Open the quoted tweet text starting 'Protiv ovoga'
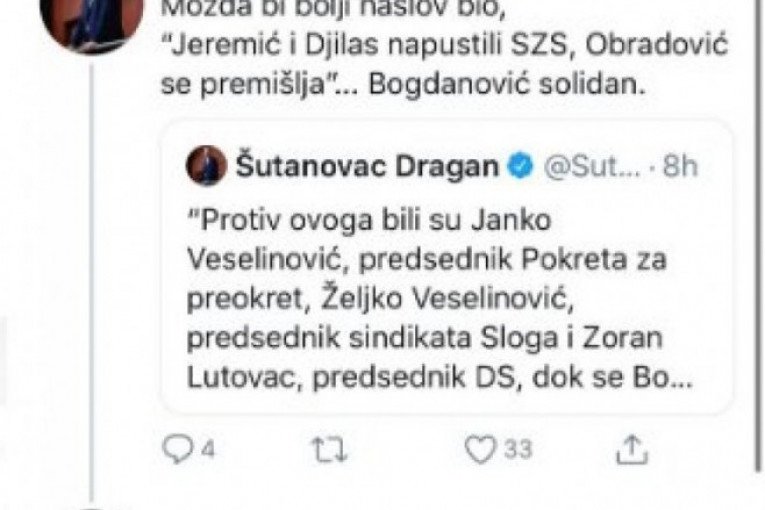Viewport: 765px width, 510px height. [x=439, y=298]
